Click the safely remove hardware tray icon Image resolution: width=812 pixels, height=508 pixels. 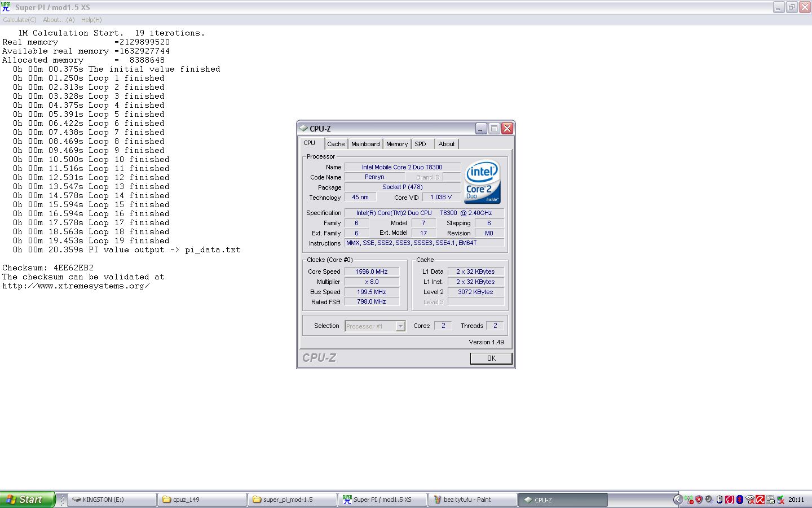[x=770, y=500]
